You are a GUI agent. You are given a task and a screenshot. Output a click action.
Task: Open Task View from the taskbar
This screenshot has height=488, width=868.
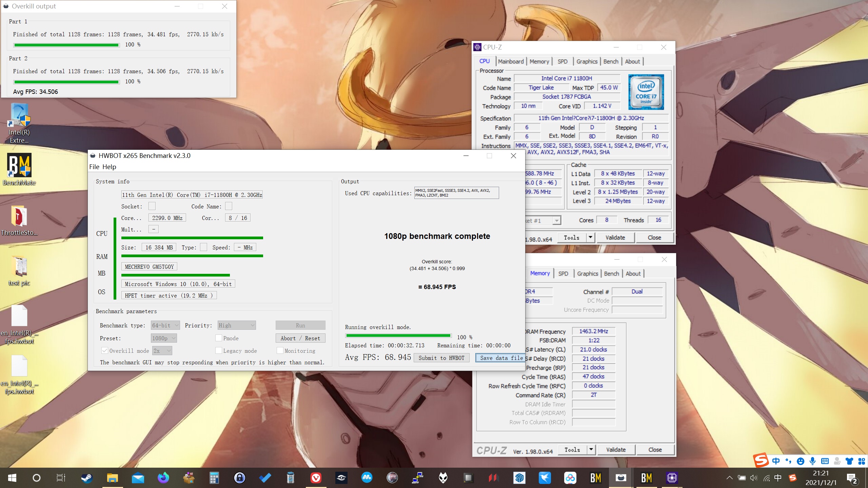point(61,478)
